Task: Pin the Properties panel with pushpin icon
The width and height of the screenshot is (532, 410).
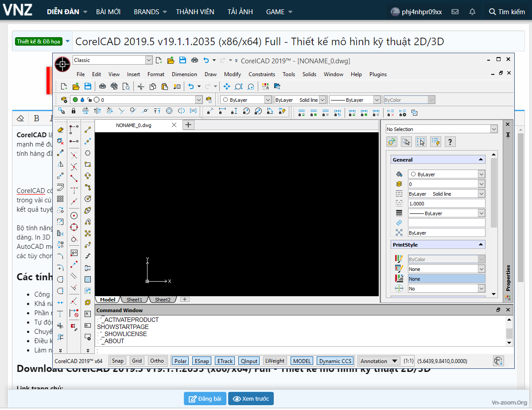Action: (508, 135)
